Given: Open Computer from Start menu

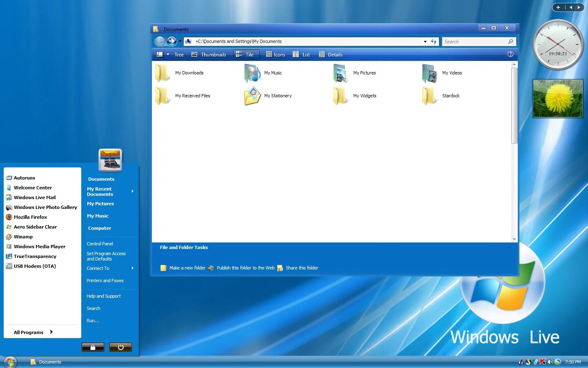Looking at the screenshot, I should pyautogui.click(x=100, y=228).
